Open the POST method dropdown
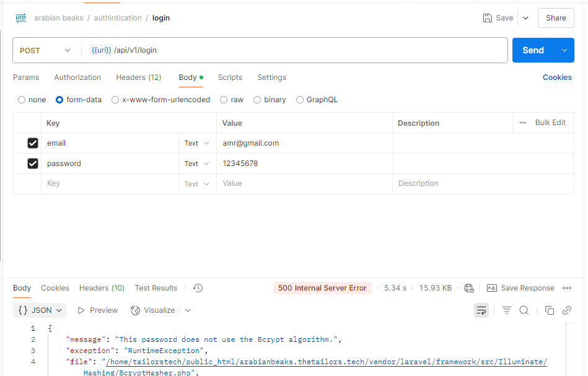The width and height of the screenshot is (588, 376). [x=46, y=51]
